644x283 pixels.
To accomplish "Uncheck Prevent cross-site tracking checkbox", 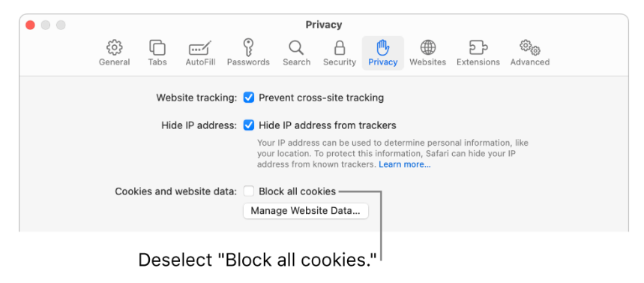I will 248,98.
